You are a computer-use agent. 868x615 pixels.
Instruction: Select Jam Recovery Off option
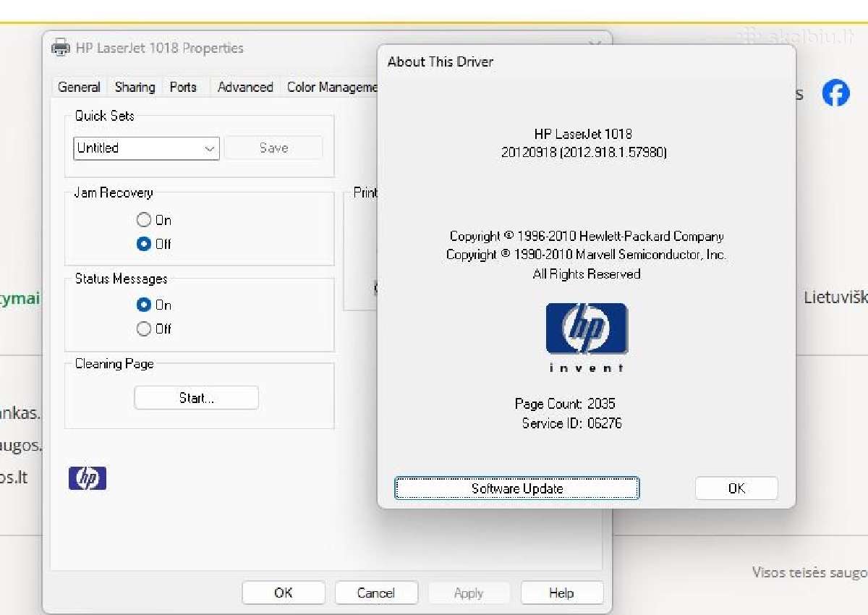coord(154,244)
